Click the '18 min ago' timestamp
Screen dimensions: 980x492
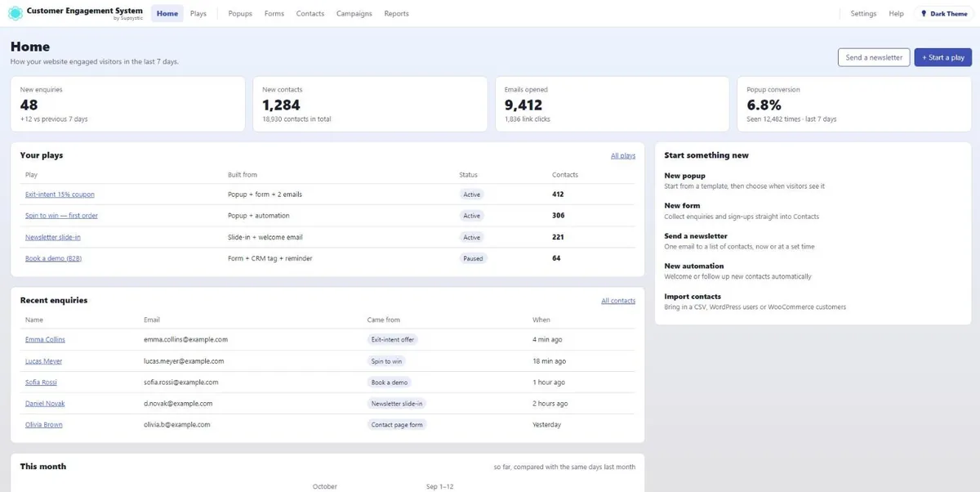(x=550, y=360)
